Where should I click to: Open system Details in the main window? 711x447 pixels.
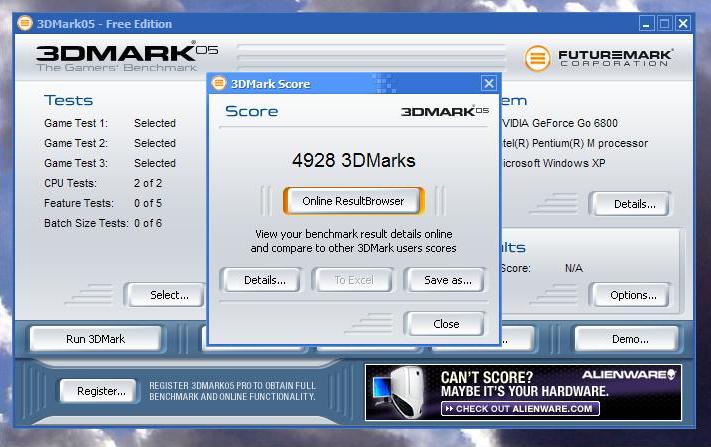[633, 204]
